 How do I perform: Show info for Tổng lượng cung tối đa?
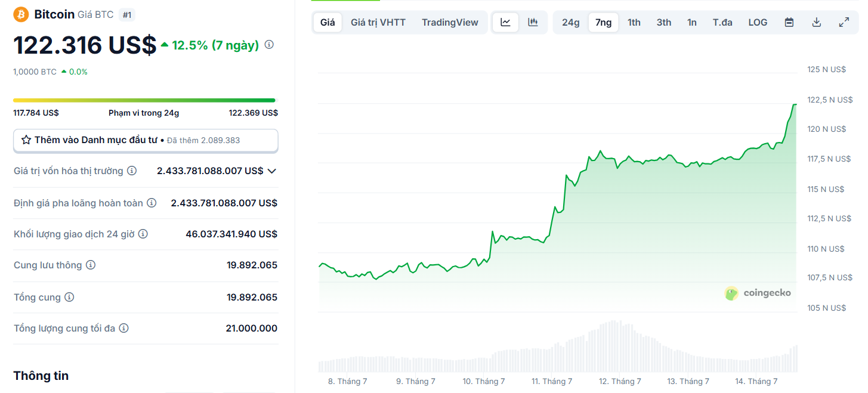[123, 328]
